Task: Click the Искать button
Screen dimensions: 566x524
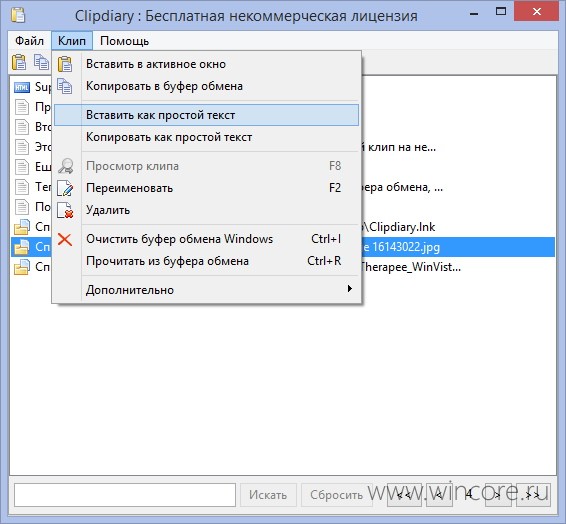Action: coord(268,495)
